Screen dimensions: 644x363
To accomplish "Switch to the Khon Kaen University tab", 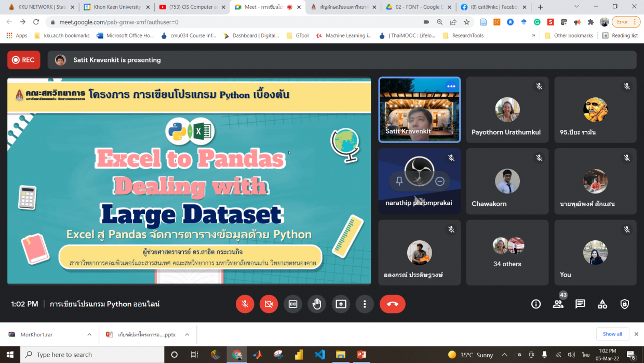I will point(116,7).
